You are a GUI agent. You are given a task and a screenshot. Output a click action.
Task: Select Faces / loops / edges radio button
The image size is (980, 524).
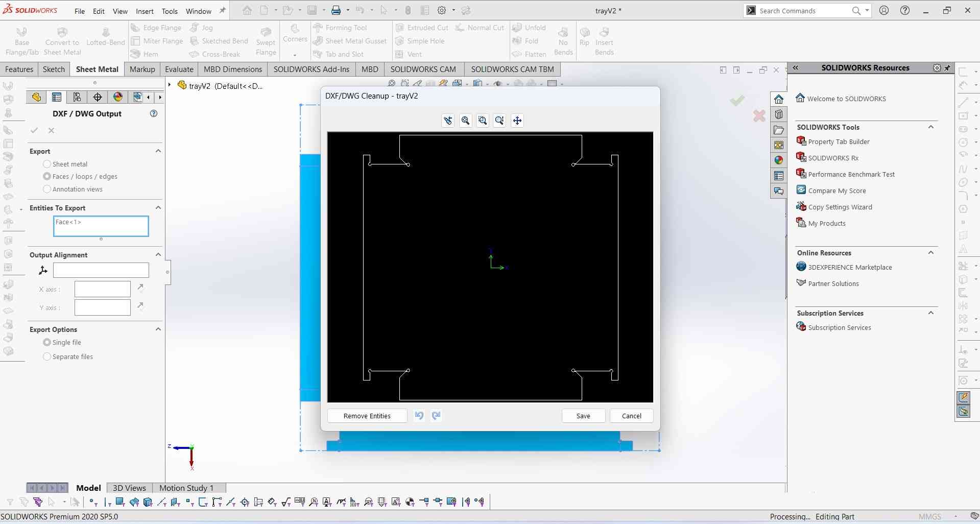pos(47,176)
